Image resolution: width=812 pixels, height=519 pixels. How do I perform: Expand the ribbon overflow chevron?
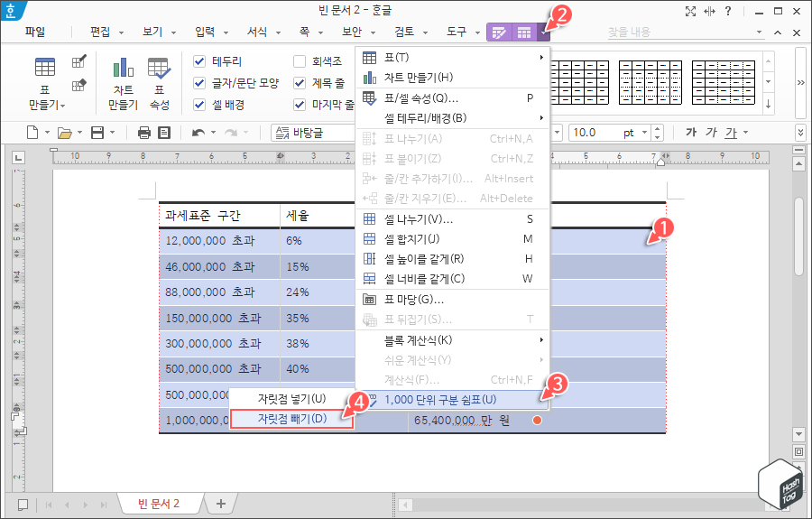click(800, 83)
